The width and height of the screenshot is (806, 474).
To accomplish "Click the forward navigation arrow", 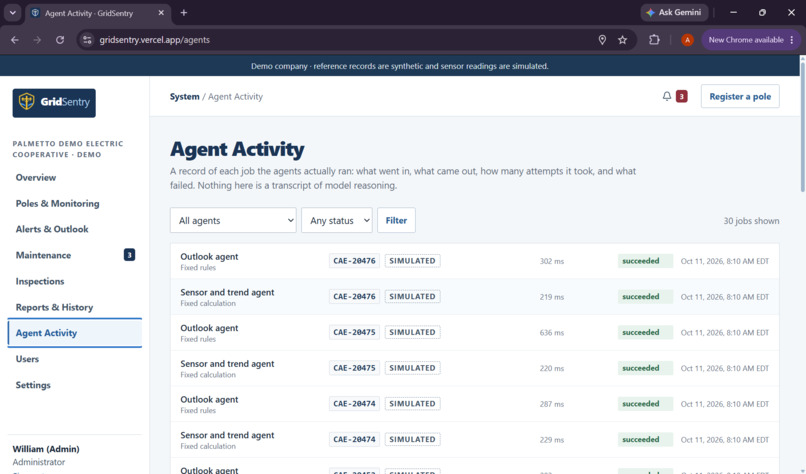I will [37, 40].
